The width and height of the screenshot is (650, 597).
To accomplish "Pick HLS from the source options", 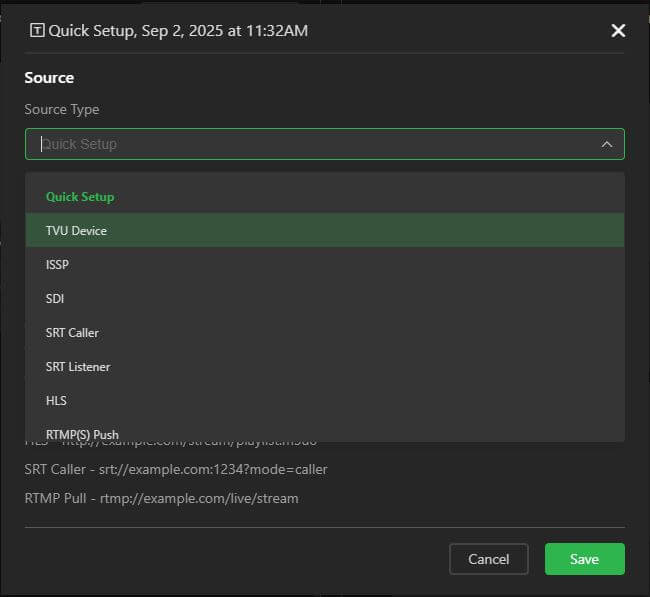I will pos(56,401).
